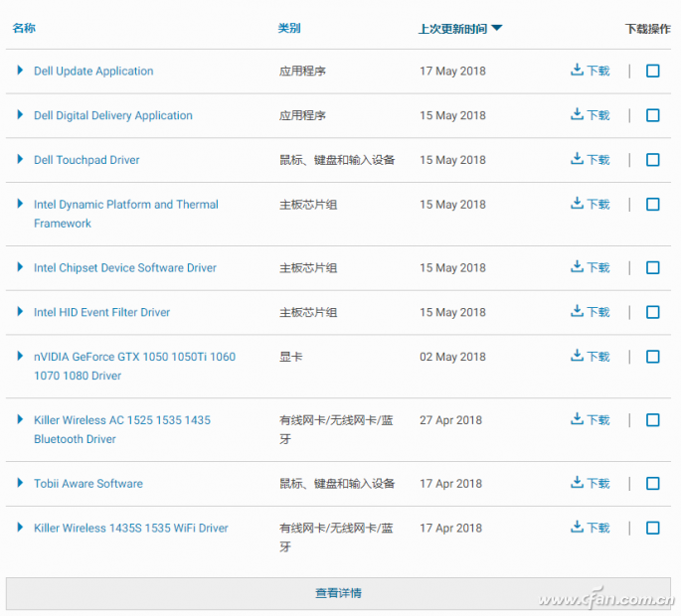
Task: Select checkbox for Intel Chipset Device Software Driver
Action: point(653,267)
